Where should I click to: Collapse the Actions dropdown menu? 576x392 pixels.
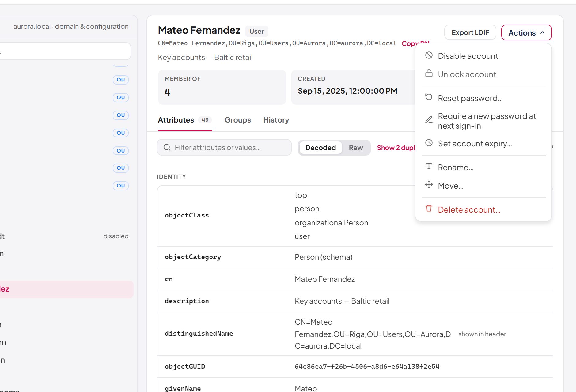pos(526,32)
